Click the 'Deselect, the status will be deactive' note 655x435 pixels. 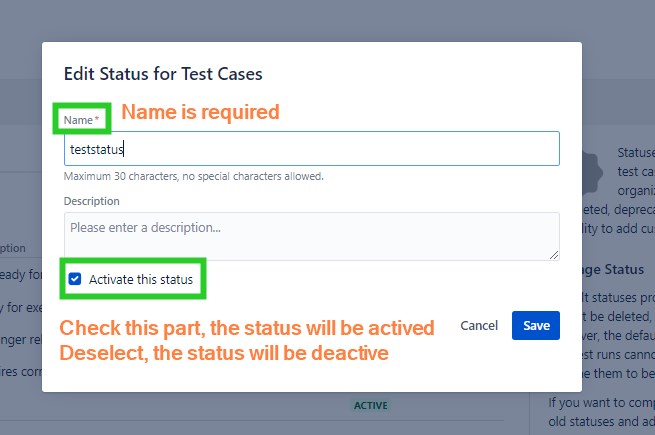click(x=222, y=353)
